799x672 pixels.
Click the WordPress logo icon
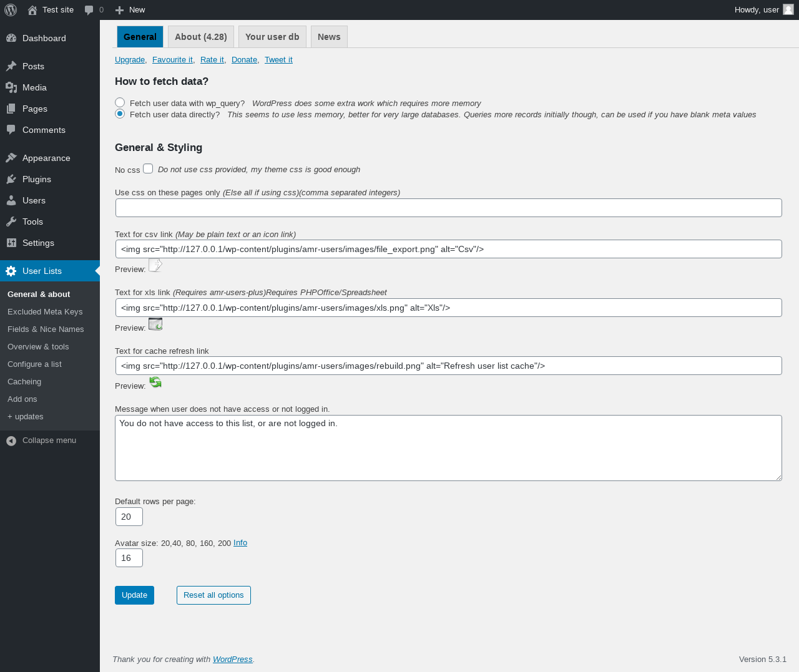pos(11,10)
